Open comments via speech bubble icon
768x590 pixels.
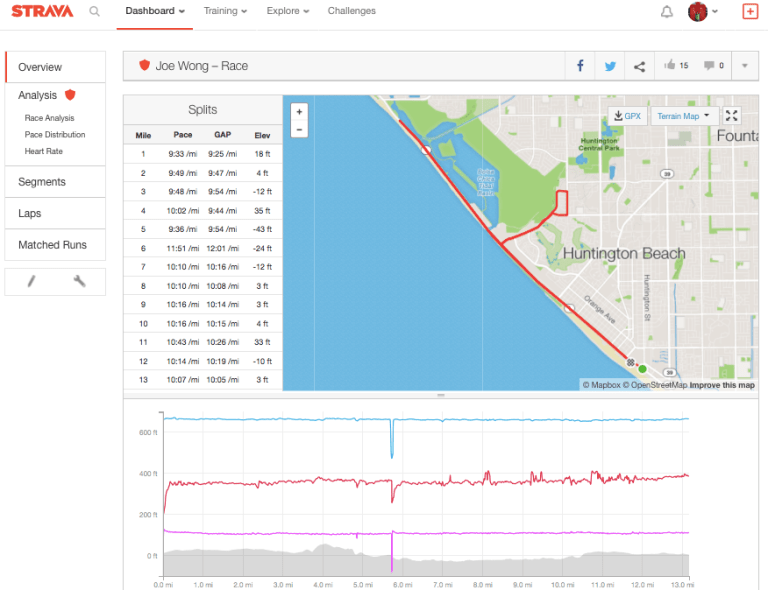pyautogui.click(x=709, y=66)
